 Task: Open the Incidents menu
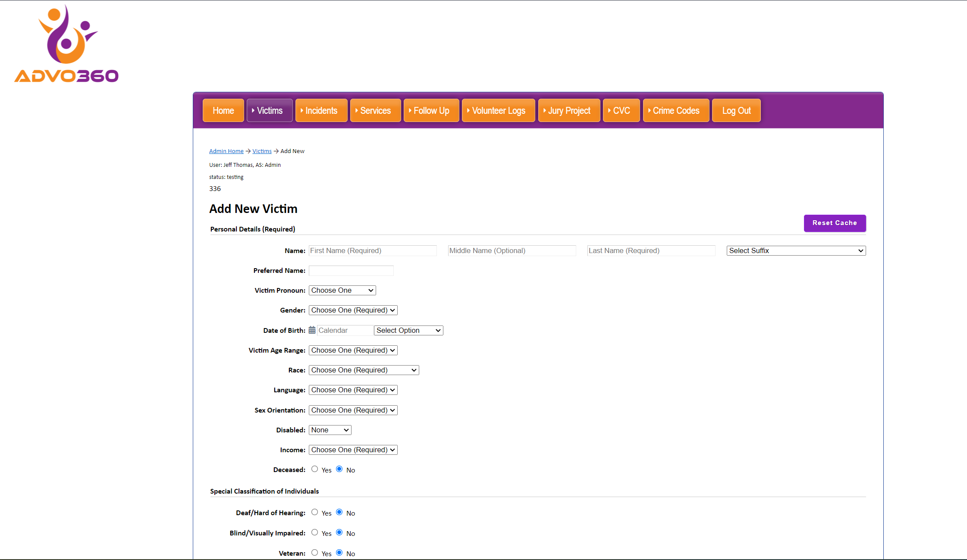click(x=321, y=111)
